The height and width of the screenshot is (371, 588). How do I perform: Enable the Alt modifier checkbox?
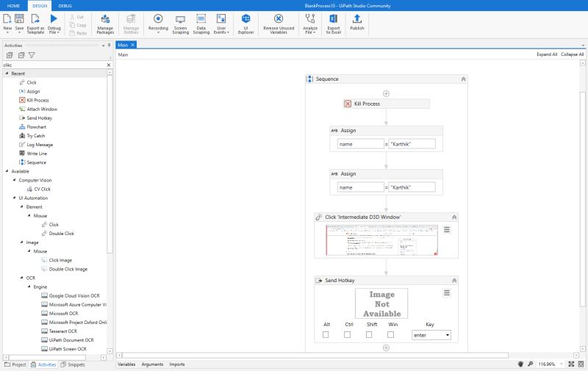[x=326, y=334]
